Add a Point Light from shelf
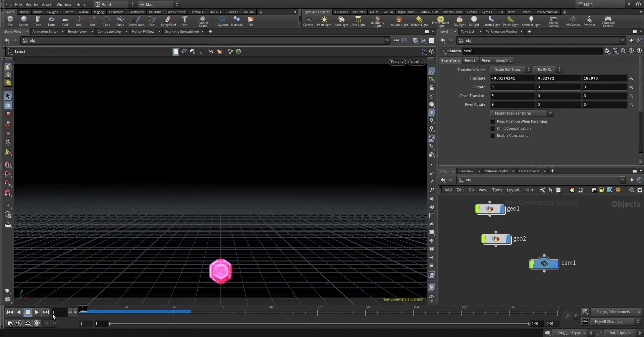The height and width of the screenshot is (337, 644). [324, 21]
